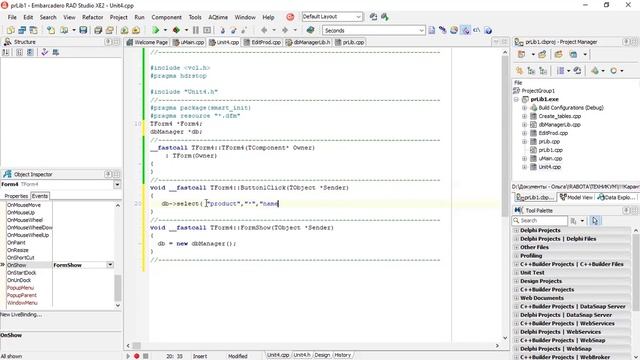This screenshot has height=360, width=640.
Task: Click the green Run button in toolbar
Action: pos(156,30)
